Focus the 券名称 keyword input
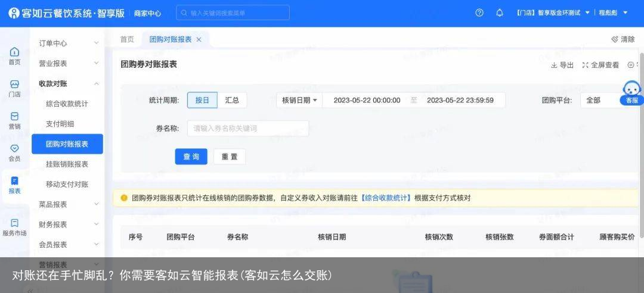This screenshot has width=644, height=293. (248, 129)
